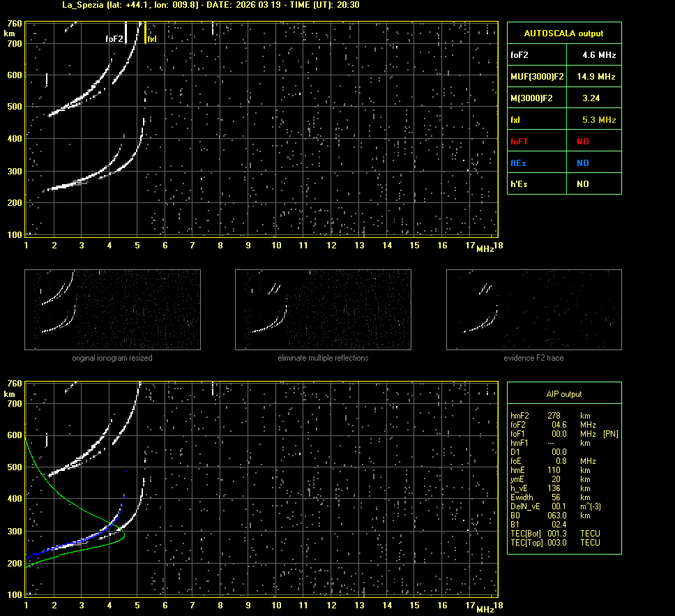Select the 'eliminate multiple reflections' thumbnail
Screen dimensions: 675x616
tap(323, 309)
